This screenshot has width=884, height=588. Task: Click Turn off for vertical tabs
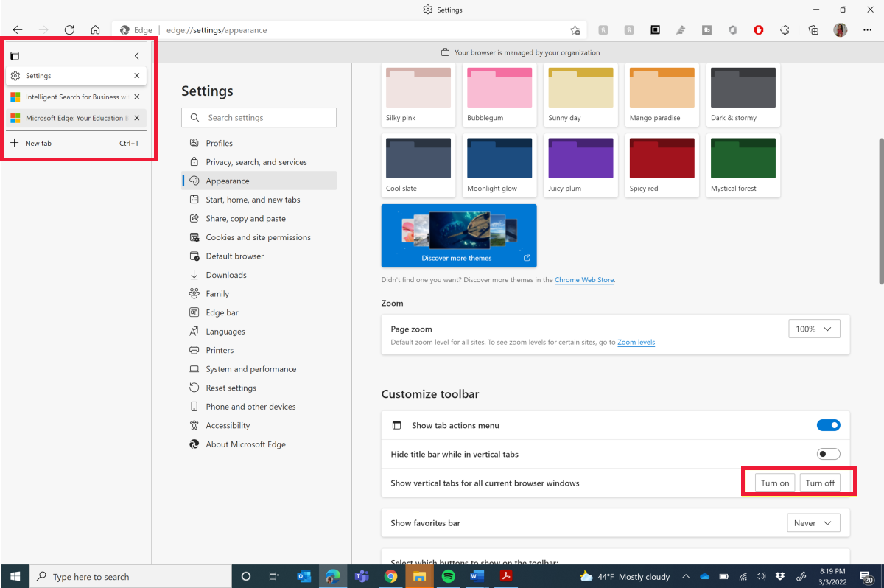(x=821, y=483)
